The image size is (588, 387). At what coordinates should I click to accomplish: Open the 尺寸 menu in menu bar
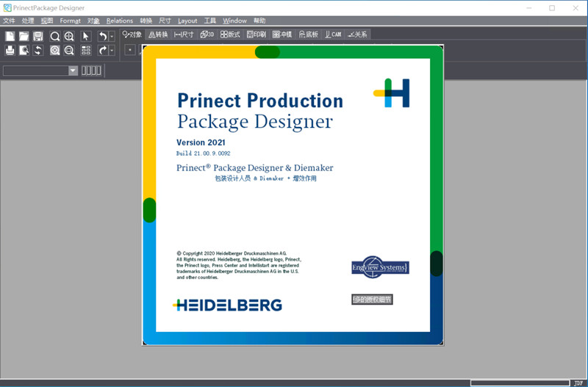click(x=165, y=21)
